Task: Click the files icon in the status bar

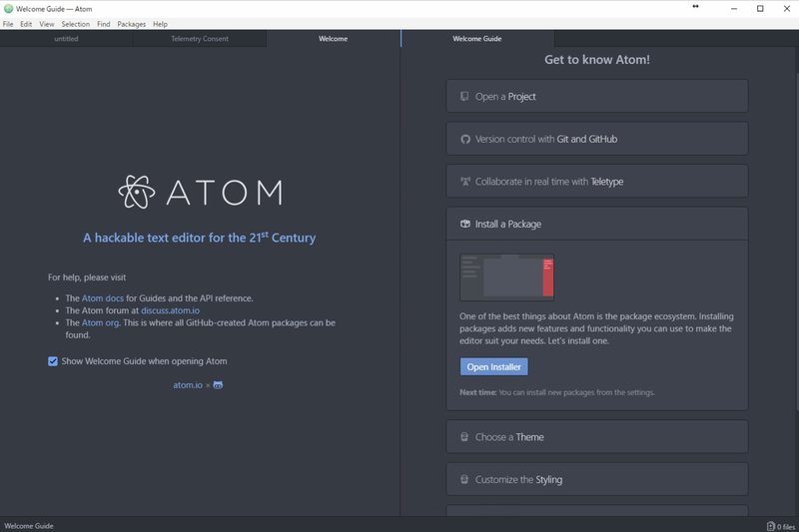Action: click(x=770, y=526)
